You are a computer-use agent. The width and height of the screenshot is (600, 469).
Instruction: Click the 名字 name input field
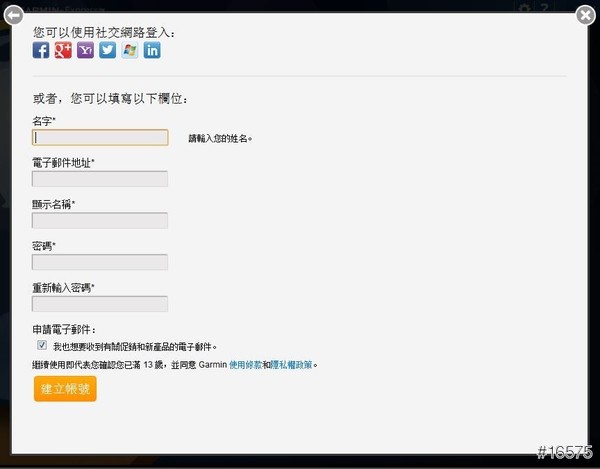tap(100, 138)
